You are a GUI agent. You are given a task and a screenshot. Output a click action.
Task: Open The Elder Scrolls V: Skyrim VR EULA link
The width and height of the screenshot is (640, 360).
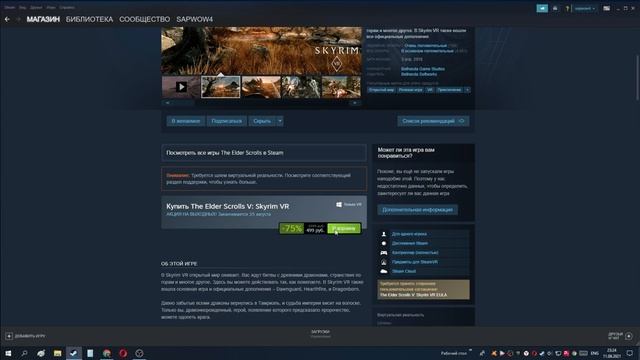point(413,295)
